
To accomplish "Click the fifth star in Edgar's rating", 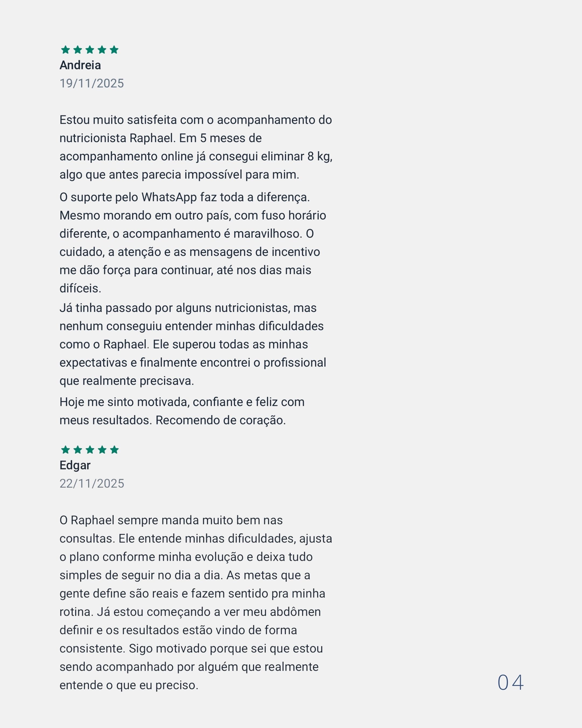I will tap(114, 449).
